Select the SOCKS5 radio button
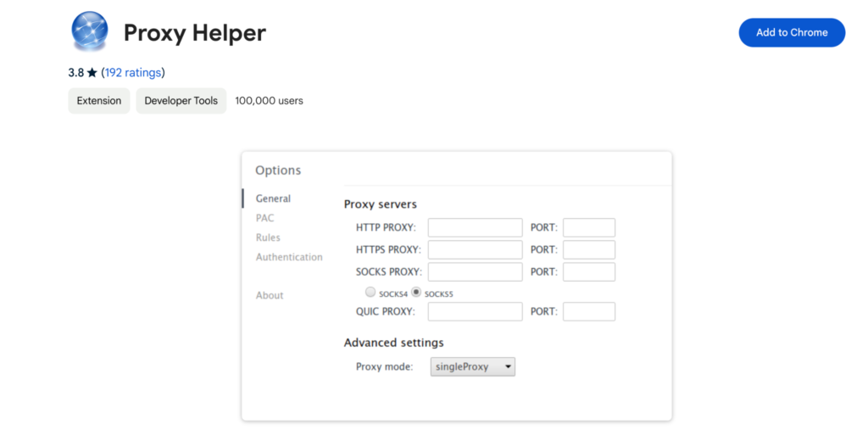The width and height of the screenshot is (868, 436). (416, 292)
